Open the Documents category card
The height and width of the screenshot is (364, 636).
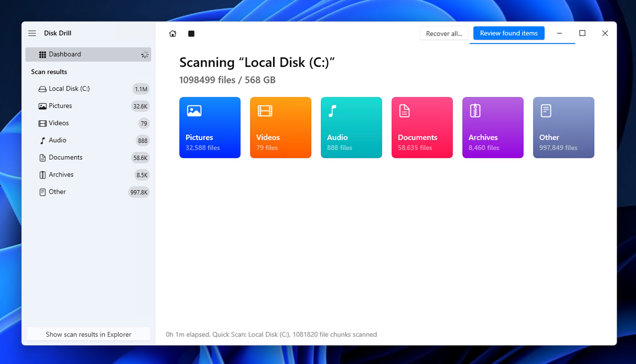(422, 128)
